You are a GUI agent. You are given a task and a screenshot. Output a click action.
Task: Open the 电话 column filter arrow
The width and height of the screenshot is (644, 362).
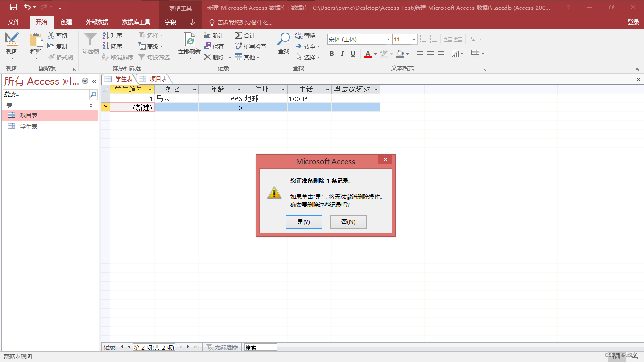(327, 90)
